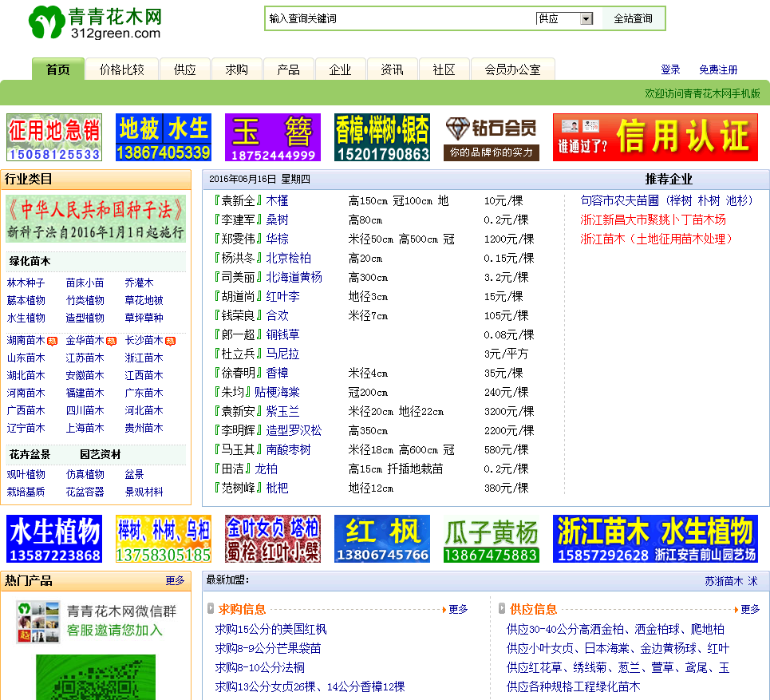Open the 草坪草种 category link

coord(144,318)
